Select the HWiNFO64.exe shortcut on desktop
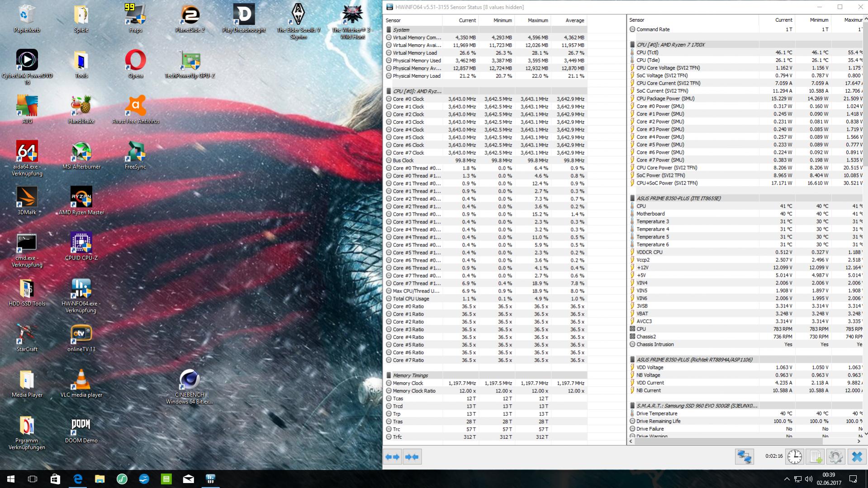This screenshot has height=488, width=868. tap(81, 295)
